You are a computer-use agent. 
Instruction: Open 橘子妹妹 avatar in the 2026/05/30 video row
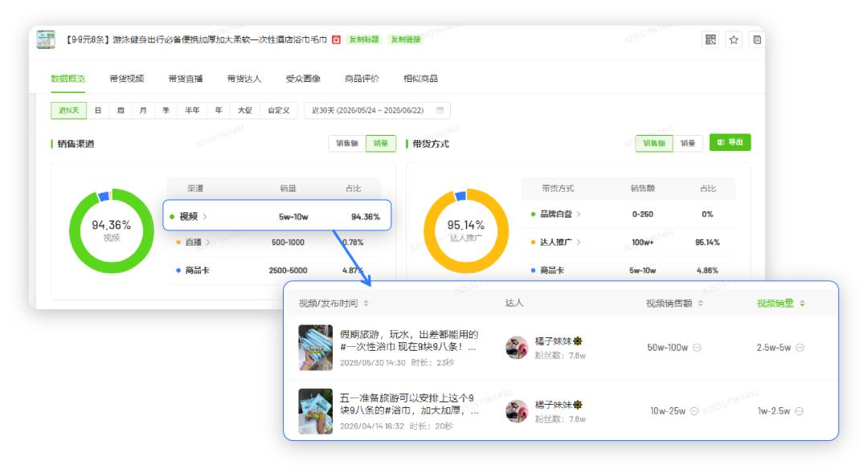click(517, 348)
